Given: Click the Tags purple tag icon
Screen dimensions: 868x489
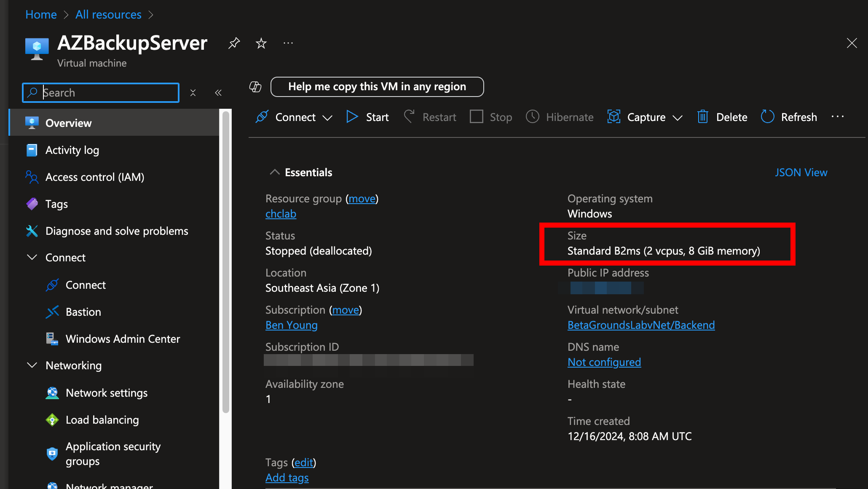Looking at the screenshot, I should click(x=32, y=204).
